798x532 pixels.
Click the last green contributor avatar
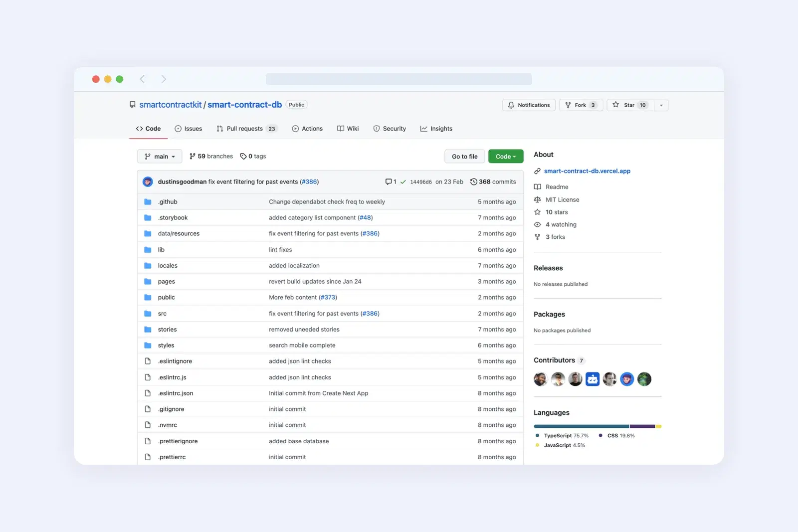tap(644, 379)
